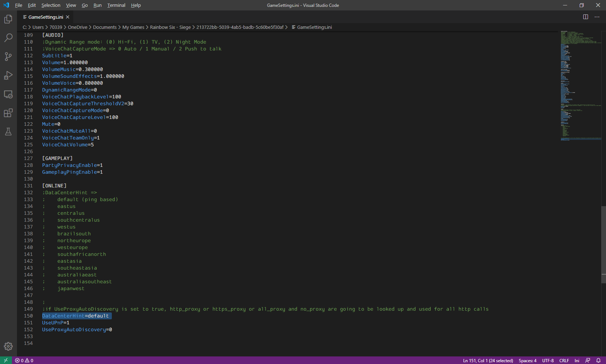The height and width of the screenshot is (364, 606).
Task: Click the Subtitle=1 line
Action: click(x=57, y=56)
